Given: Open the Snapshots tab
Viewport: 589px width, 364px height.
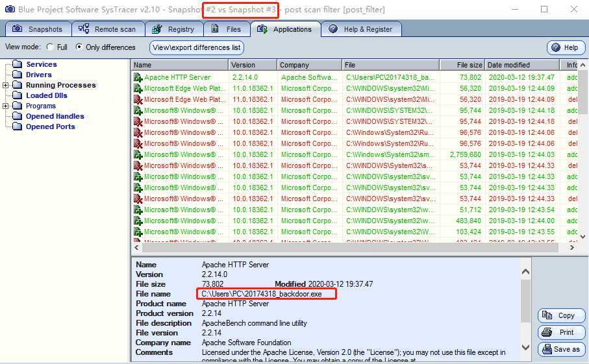Looking at the screenshot, I should (x=38, y=29).
